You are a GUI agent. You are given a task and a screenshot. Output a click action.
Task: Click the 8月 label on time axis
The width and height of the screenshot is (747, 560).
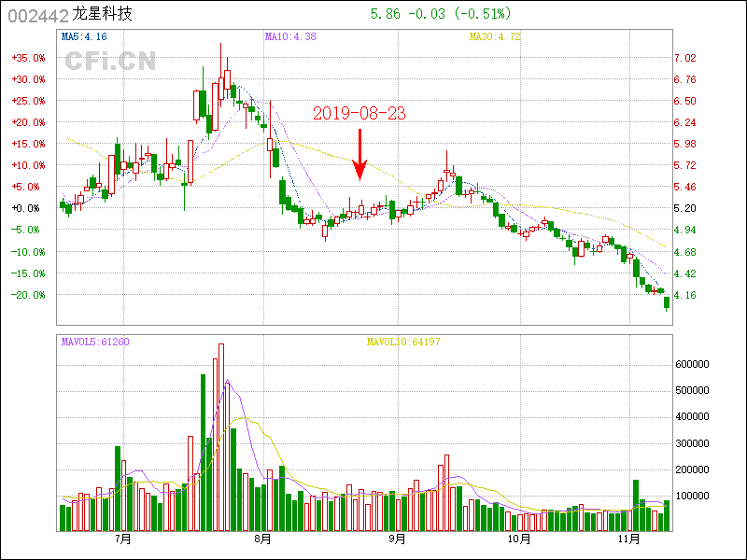(262, 539)
